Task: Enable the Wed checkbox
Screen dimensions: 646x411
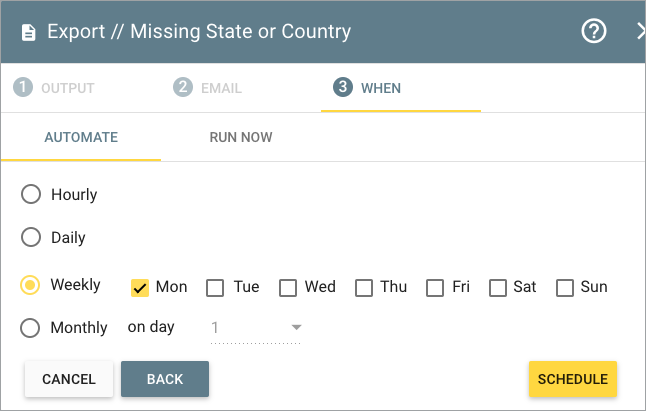Action: coord(288,288)
